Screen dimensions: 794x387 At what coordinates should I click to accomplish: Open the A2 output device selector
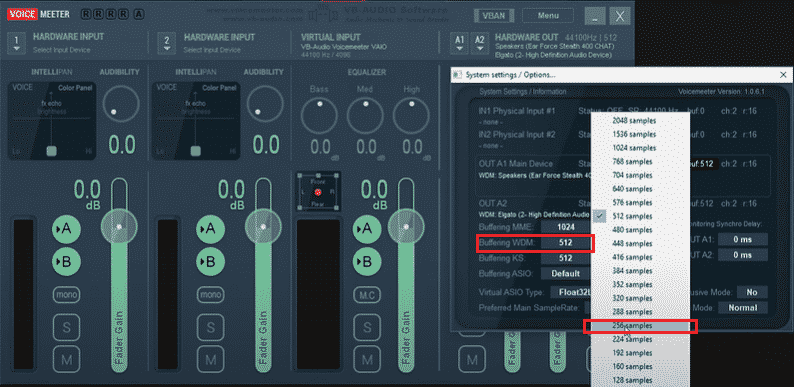tap(479, 44)
